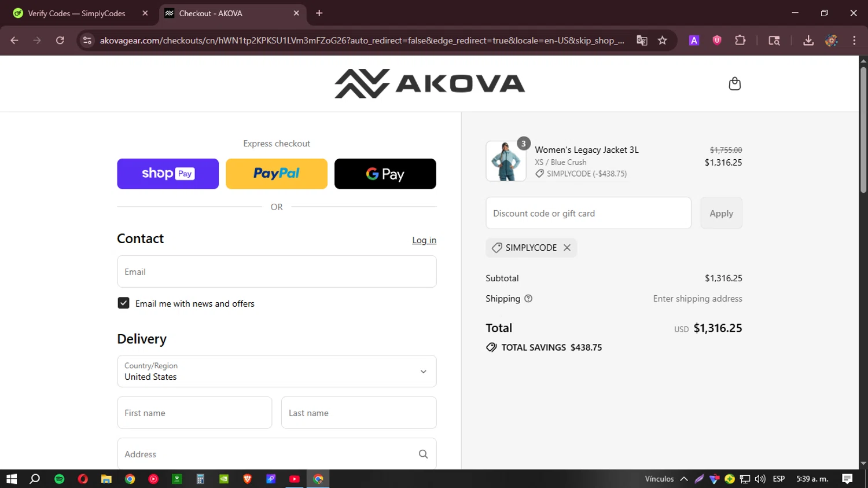Open the NVIDIA app from the taskbar
This screenshot has width=868, height=488.
(224, 479)
